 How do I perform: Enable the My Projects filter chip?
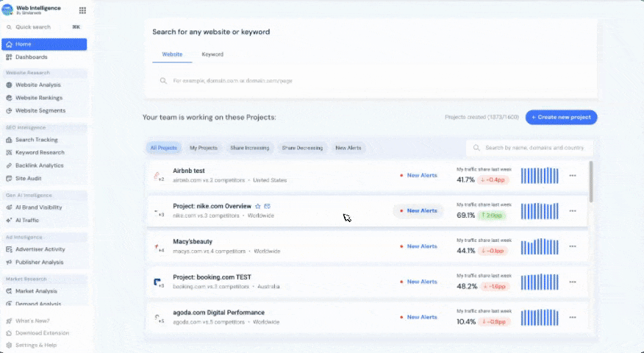point(204,148)
